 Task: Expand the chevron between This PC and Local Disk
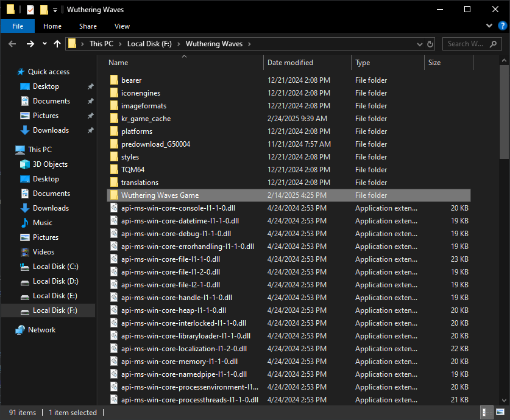tap(120, 44)
